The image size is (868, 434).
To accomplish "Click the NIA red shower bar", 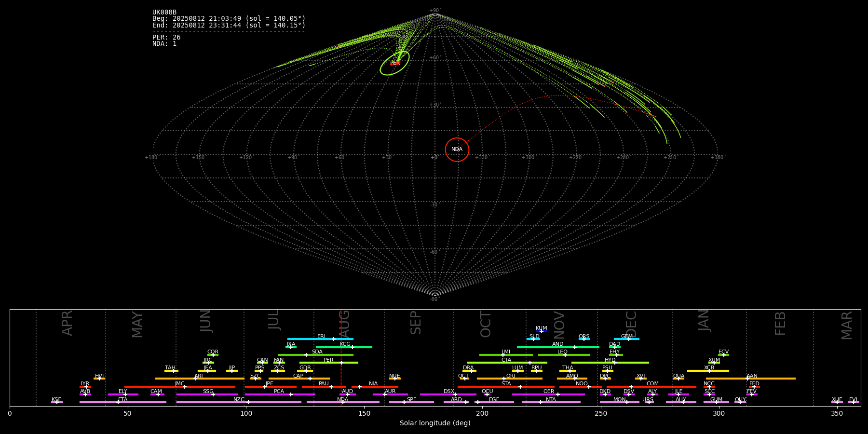I will 375,386.
